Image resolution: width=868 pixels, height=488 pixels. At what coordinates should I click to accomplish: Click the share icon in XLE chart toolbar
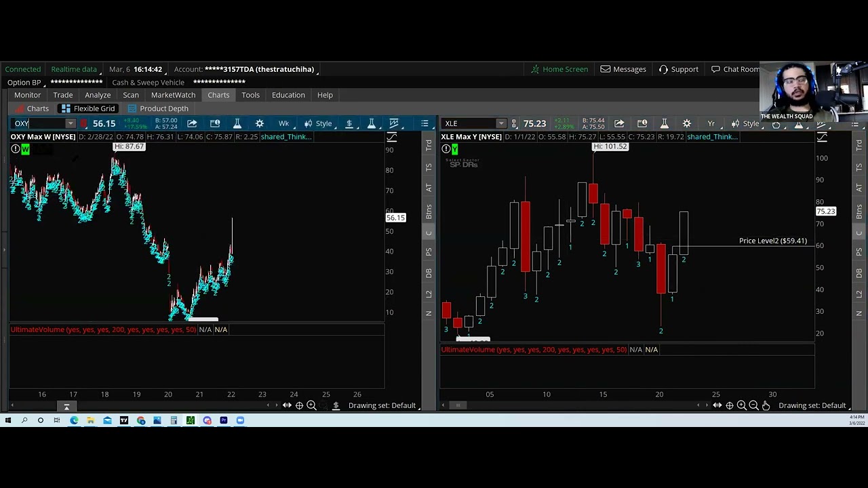pos(619,123)
